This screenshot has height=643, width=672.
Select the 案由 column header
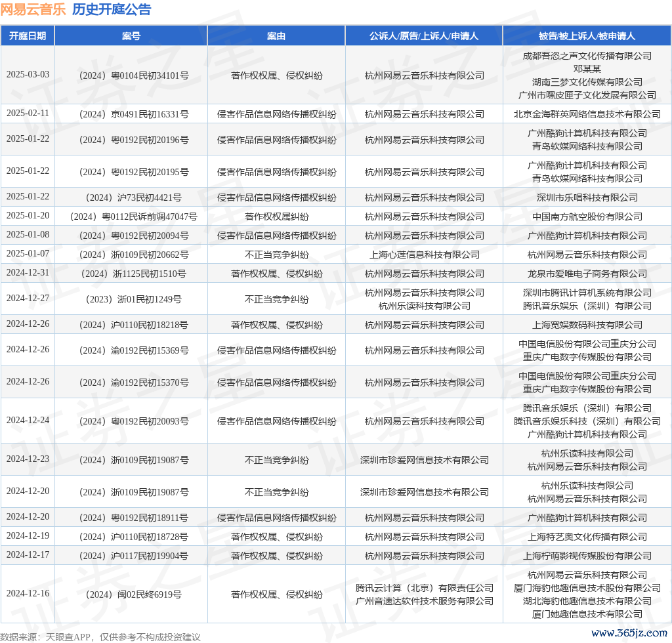276,36
